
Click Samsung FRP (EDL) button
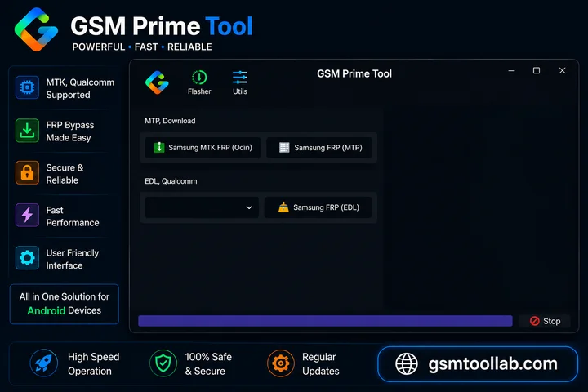pyautogui.click(x=318, y=207)
